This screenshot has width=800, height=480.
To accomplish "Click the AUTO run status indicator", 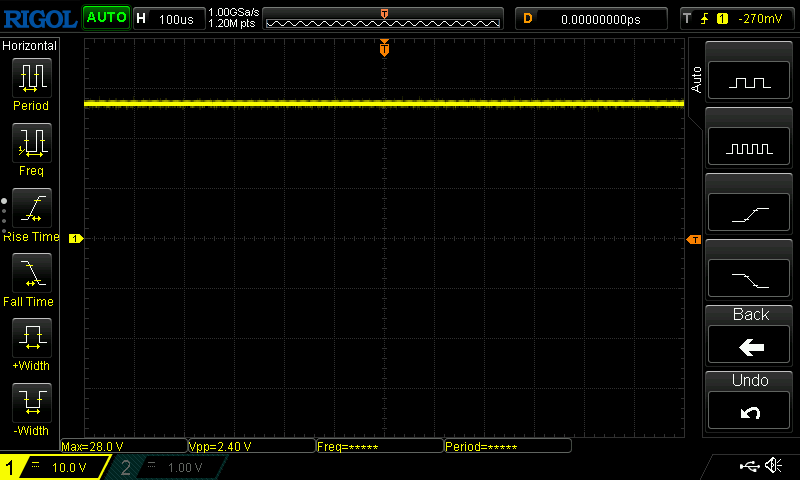I will pyautogui.click(x=106, y=18).
